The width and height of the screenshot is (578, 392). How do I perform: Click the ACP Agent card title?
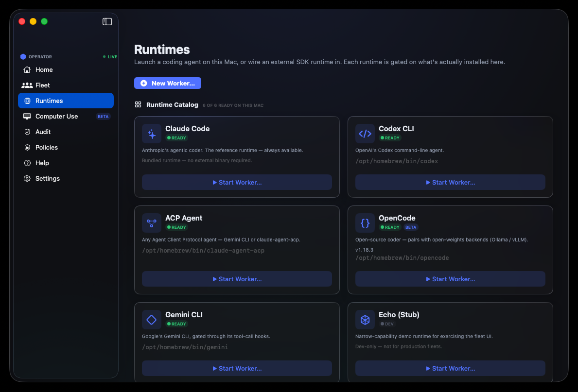(x=184, y=218)
